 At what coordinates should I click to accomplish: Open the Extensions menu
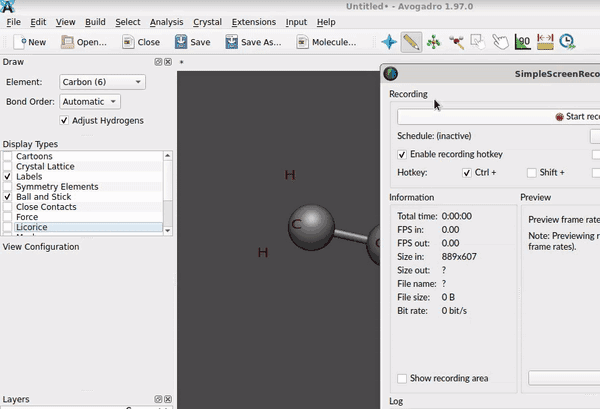(x=254, y=22)
